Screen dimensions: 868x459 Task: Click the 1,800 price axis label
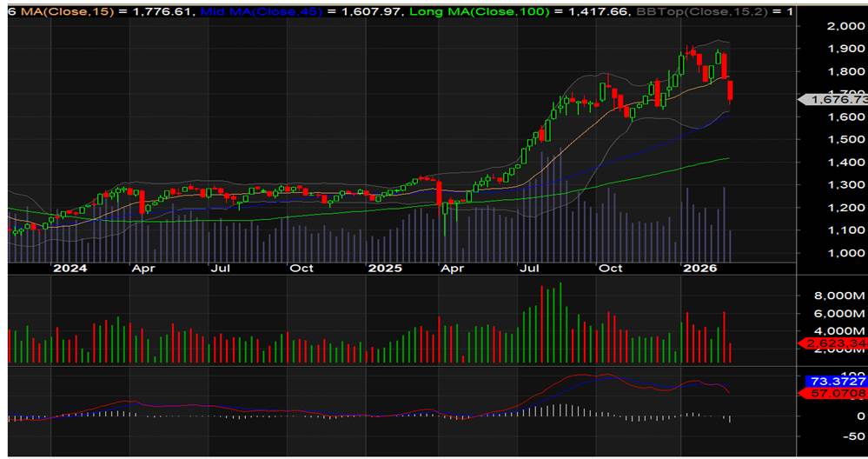[846, 71]
